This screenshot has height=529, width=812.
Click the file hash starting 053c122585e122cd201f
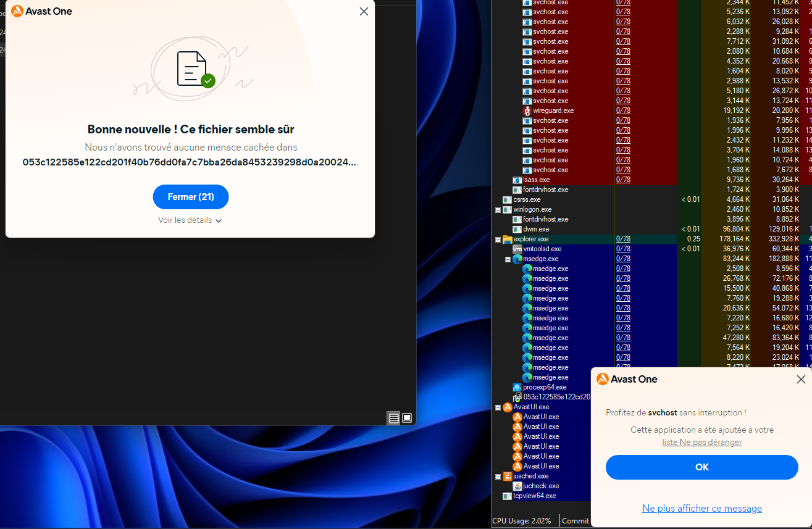tap(191, 162)
